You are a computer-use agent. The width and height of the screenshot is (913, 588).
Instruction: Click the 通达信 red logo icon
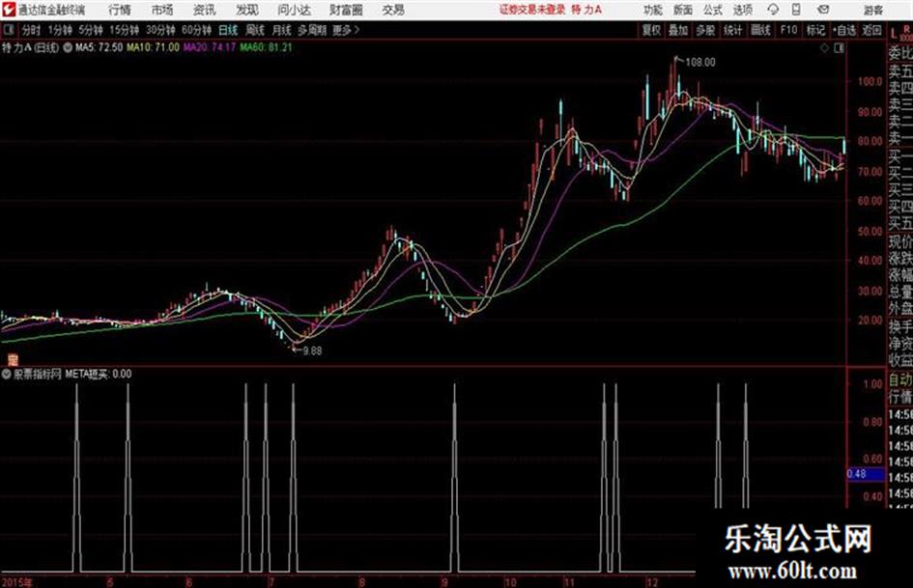click(x=9, y=10)
